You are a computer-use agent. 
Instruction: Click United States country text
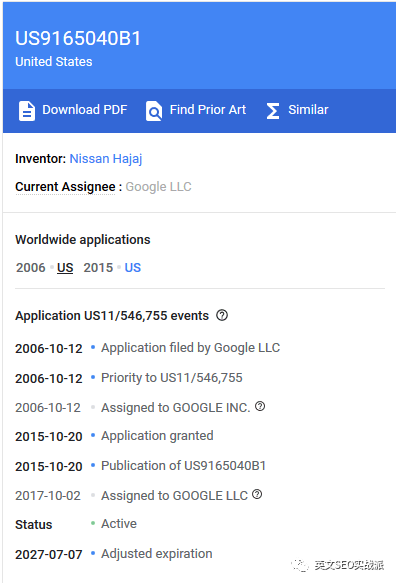[54, 62]
